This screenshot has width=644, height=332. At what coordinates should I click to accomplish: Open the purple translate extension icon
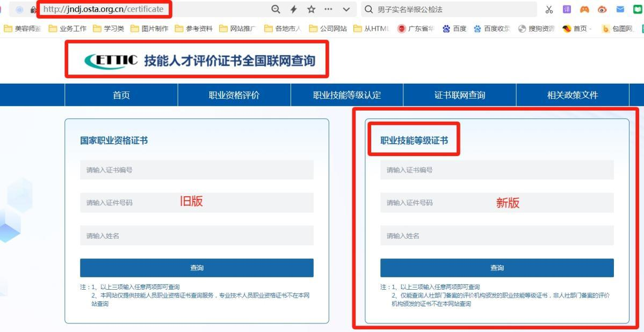coord(567,9)
